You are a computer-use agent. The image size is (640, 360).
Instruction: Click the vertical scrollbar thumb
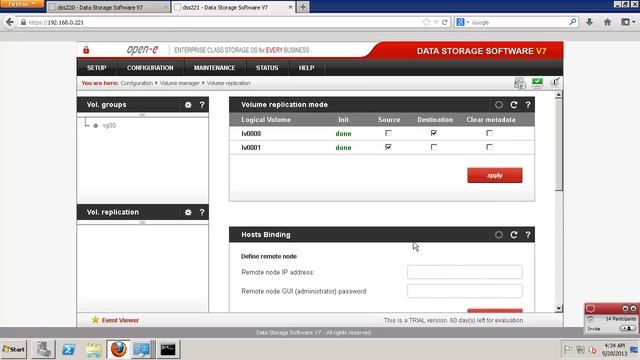pos(559,145)
